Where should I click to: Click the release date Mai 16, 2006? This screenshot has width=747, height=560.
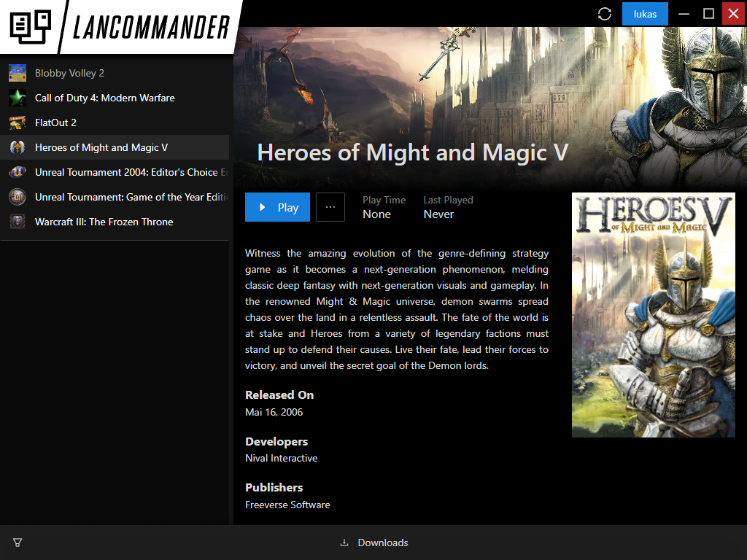[274, 412]
